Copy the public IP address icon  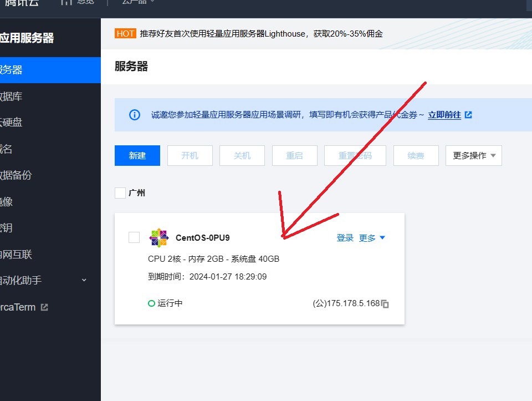385,303
